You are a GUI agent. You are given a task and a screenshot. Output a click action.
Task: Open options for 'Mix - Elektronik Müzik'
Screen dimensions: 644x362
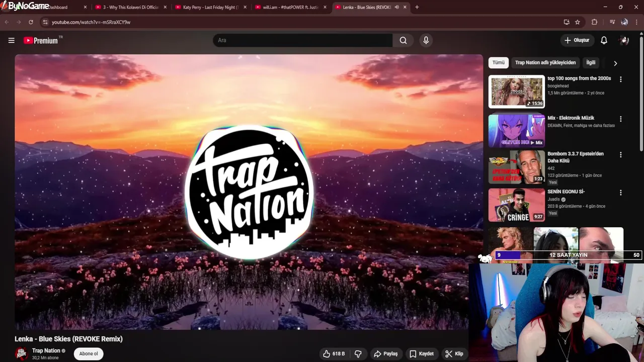(x=620, y=119)
